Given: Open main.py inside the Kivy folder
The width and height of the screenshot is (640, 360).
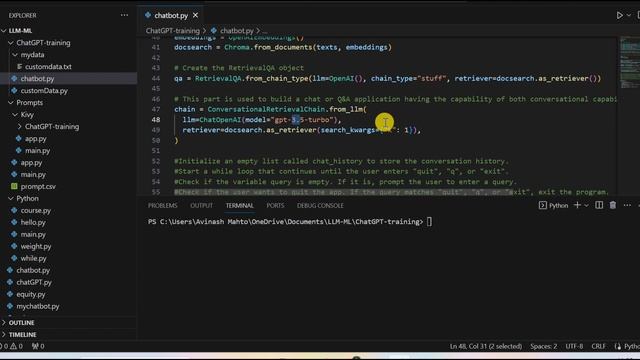Looking at the screenshot, I should pyautogui.click(x=37, y=151).
